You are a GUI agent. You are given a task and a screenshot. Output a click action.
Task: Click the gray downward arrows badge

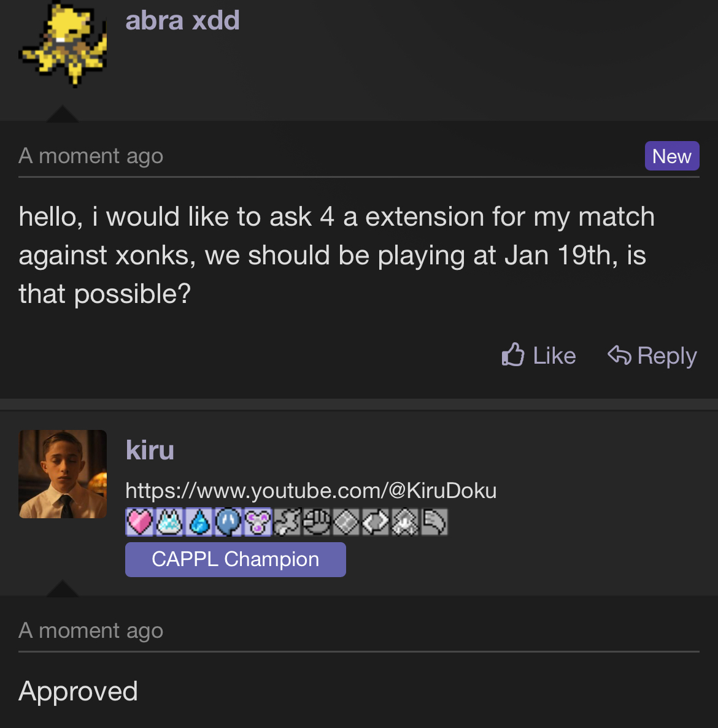(405, 523)
